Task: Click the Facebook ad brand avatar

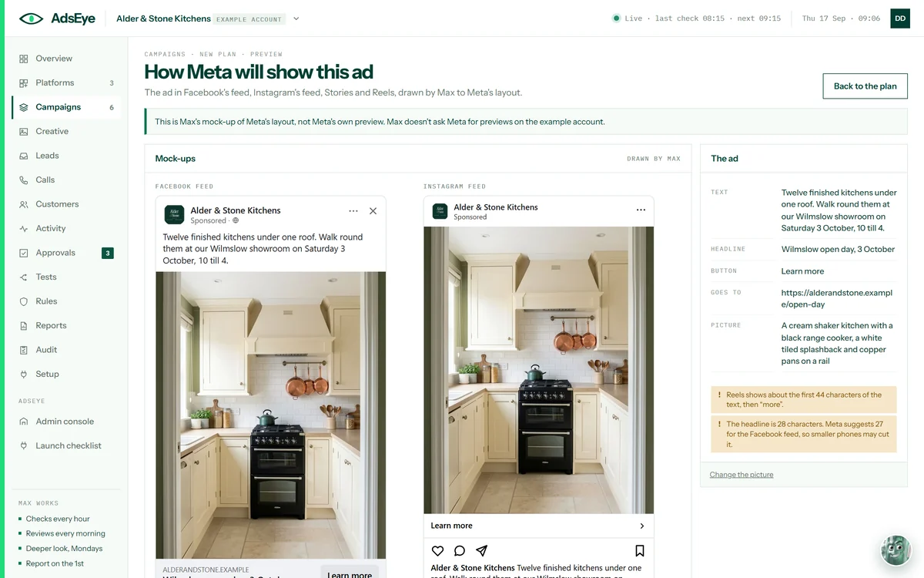Action: [x=174, y=214]
